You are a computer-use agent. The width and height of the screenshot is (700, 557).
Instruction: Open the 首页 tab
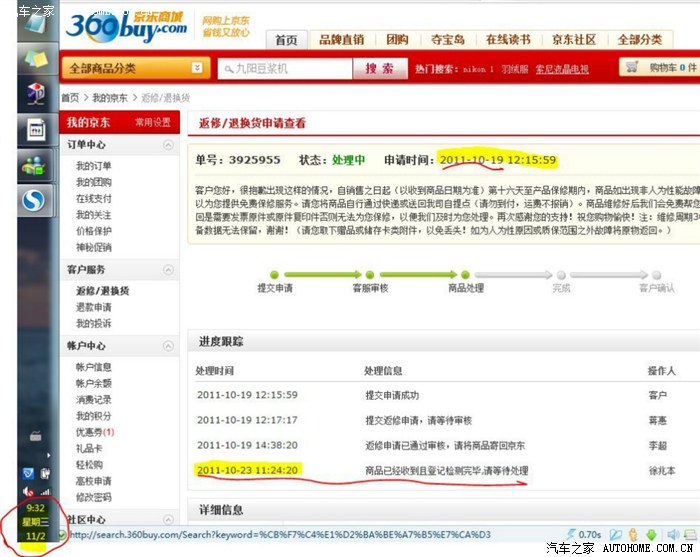pyautogui.click(x=286, y=40)
